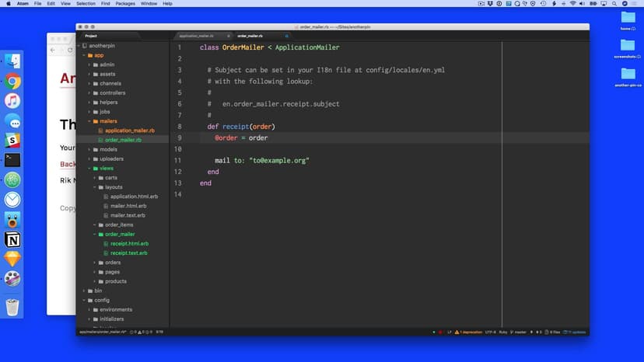Open the screenshots folder on desktop
The image size is (644, 362).
(628, 47)
